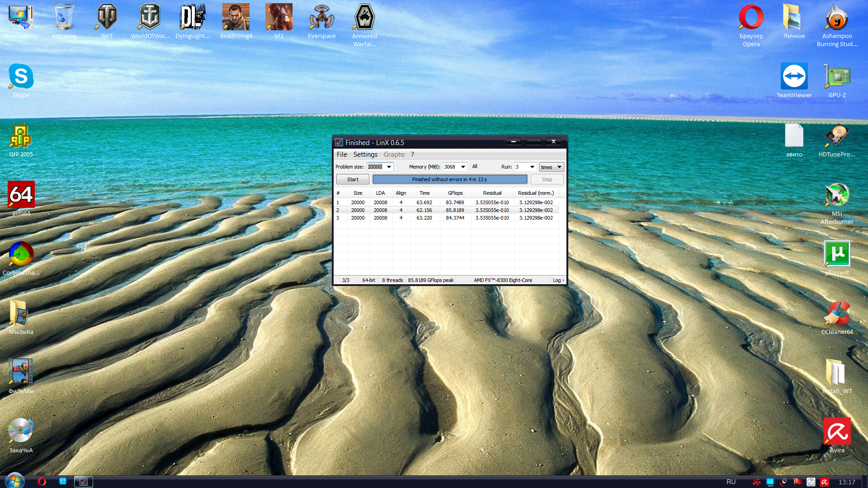This screenshot has width=868, height=488.
Task: Select the CCleaner64 desktop icon
Action: (837, 314)
